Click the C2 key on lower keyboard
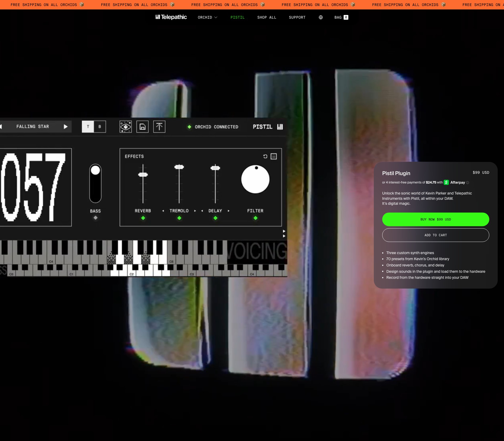Viewport: 504px width, 441px height. (x=132, y=273)
